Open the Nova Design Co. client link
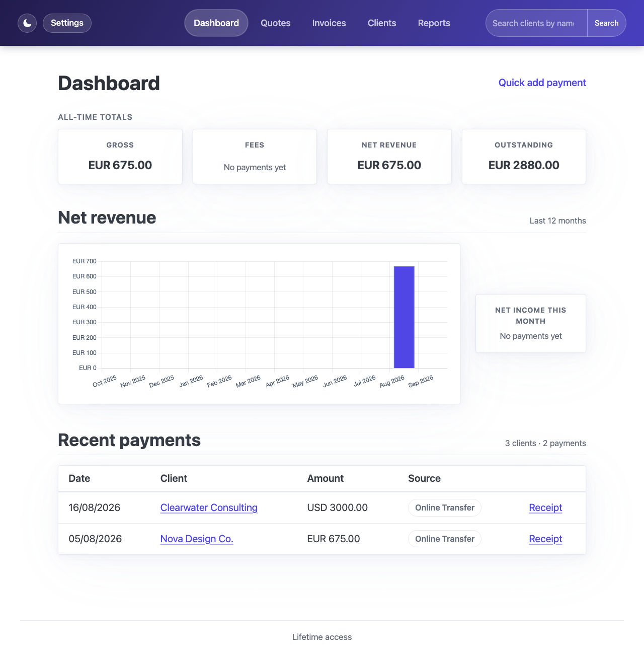The height and width of the screenshot is (654, 644). pos(197,539)
